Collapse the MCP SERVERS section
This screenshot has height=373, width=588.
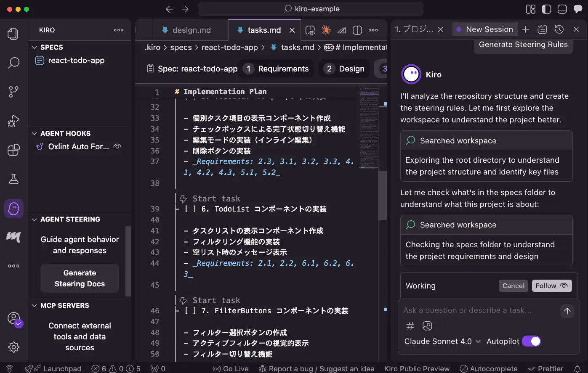(35, 306)
